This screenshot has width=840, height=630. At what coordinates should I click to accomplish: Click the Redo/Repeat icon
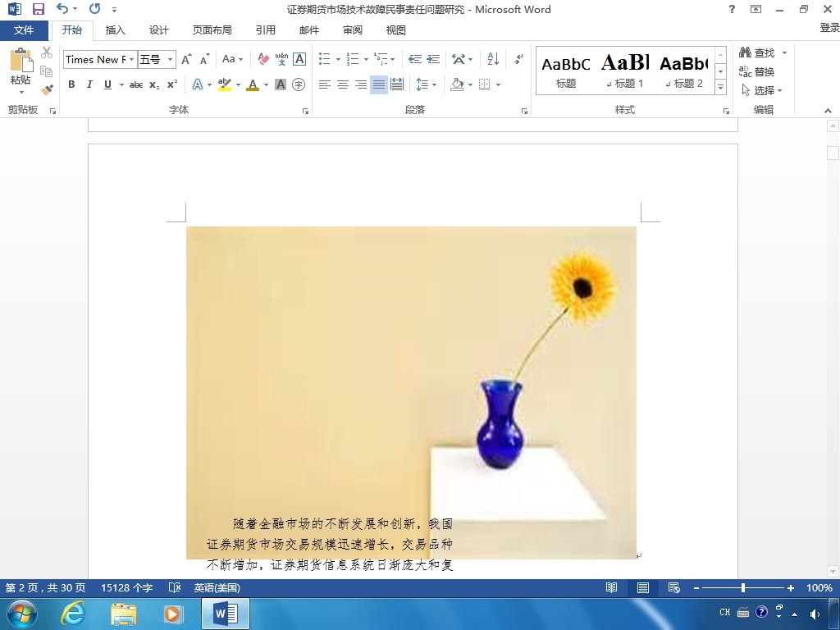pos(95,9)
